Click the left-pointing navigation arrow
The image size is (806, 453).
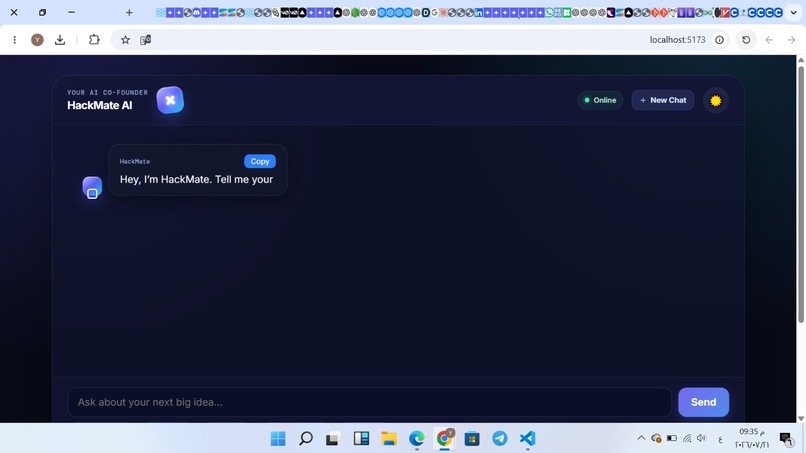(x=769, y=40)
